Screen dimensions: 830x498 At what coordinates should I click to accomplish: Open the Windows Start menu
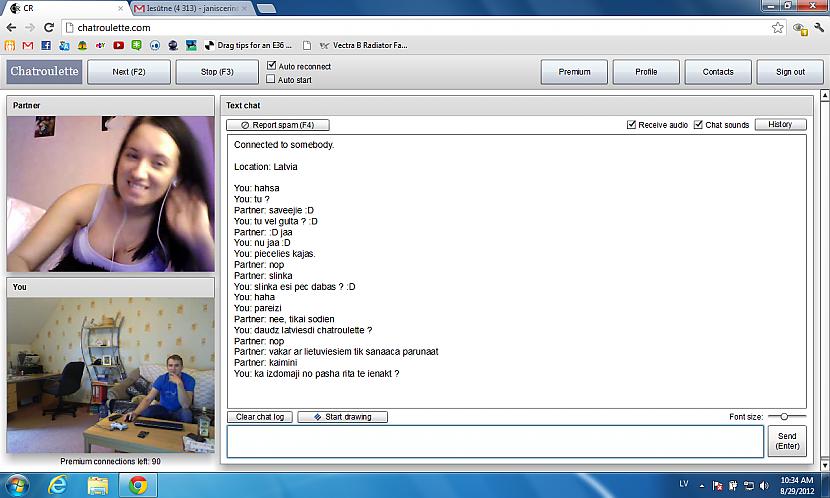click(x=16, y=485)
